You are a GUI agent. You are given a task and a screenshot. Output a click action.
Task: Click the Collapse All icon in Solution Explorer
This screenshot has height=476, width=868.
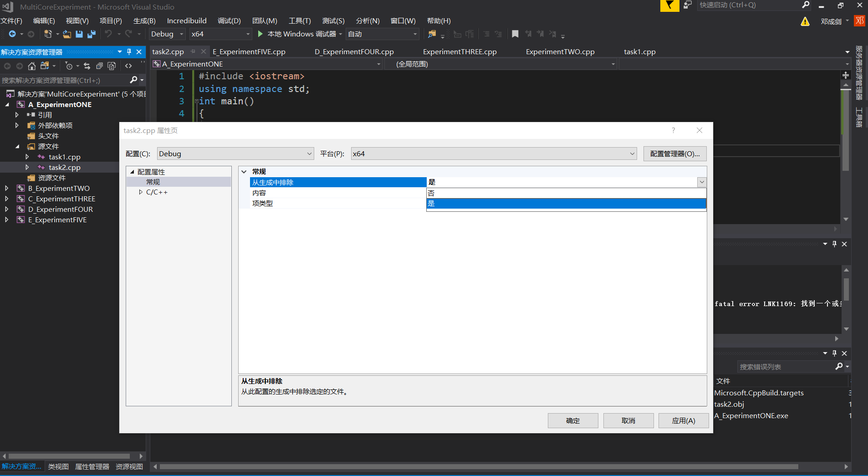point(99,66)
